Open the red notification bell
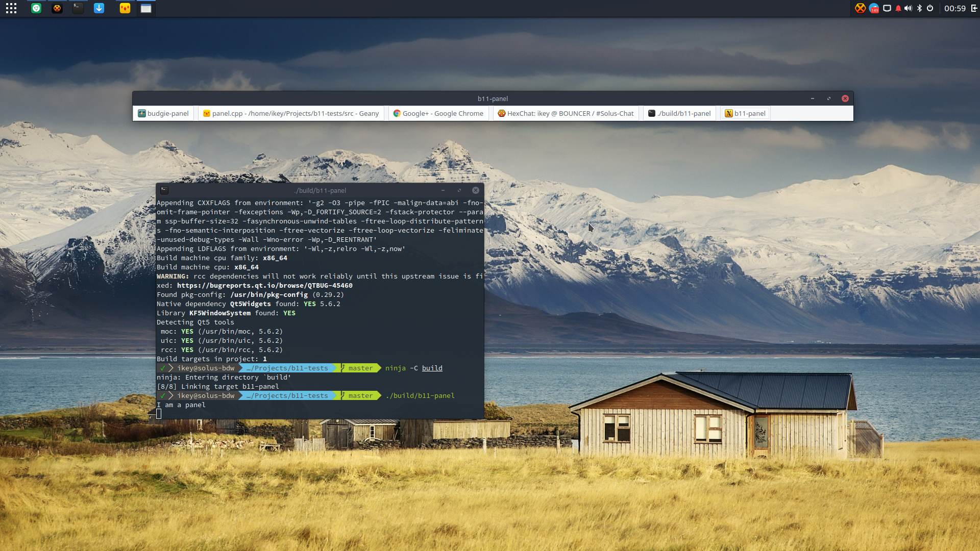The image size is (980, 551). click(898, 8)
